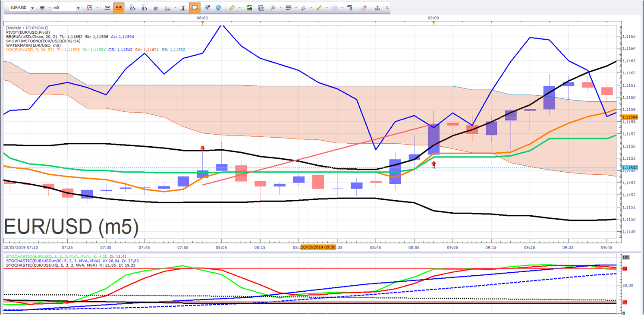Click the blue globe icon
Screen dimensions: 644x315
click(x=218, y=8)
